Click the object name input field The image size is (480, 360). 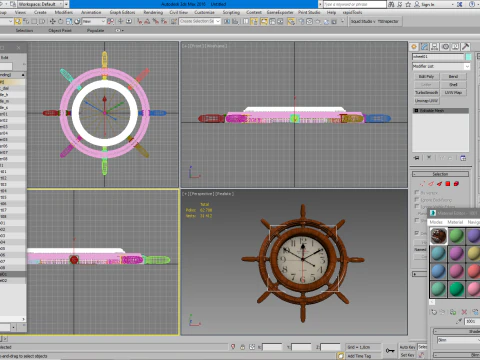(438, 57)
